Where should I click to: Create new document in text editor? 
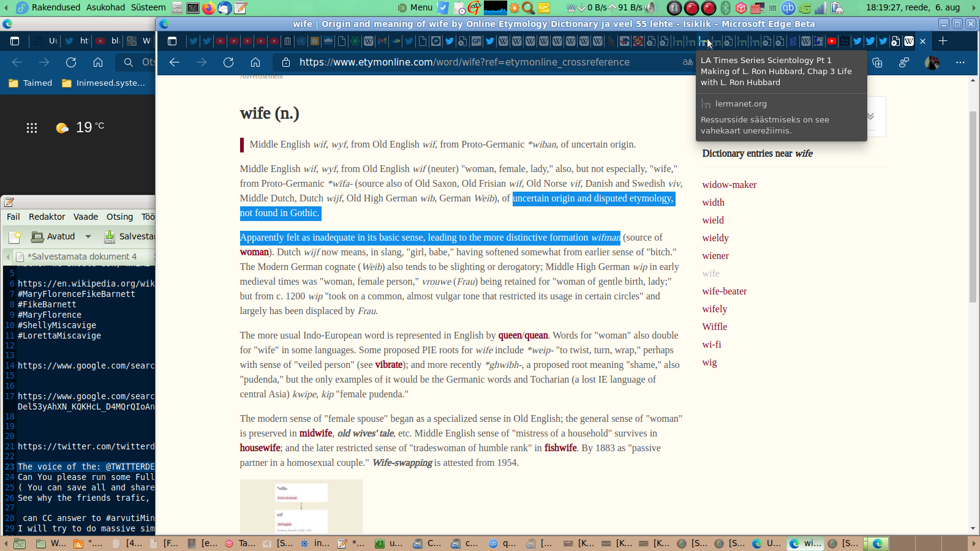point(15,236)
